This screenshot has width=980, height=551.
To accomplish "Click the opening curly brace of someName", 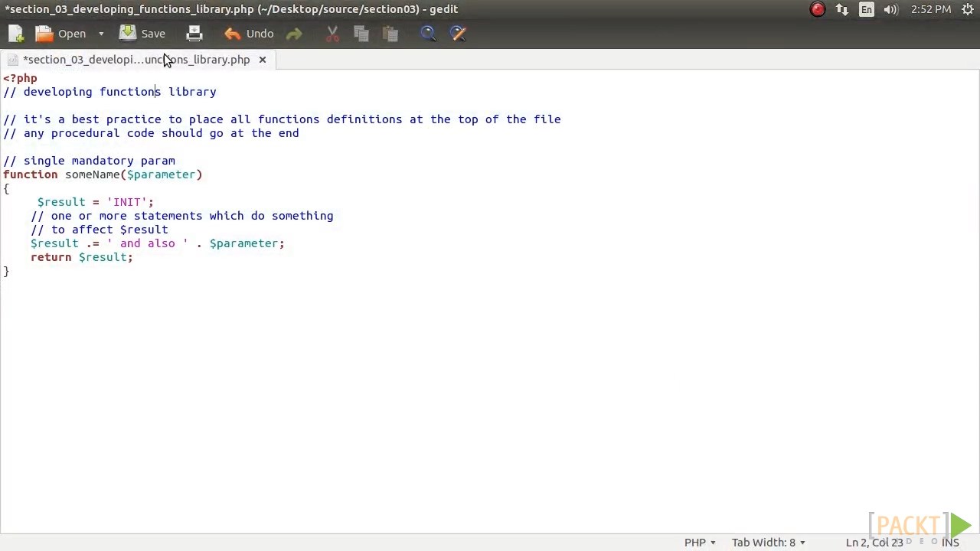I will [x=6, y=188].
